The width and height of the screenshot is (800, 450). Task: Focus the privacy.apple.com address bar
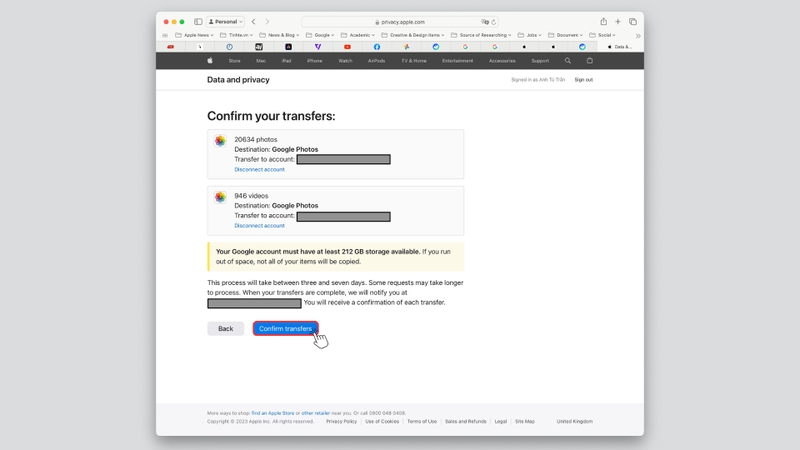click(x=399, y=22)
